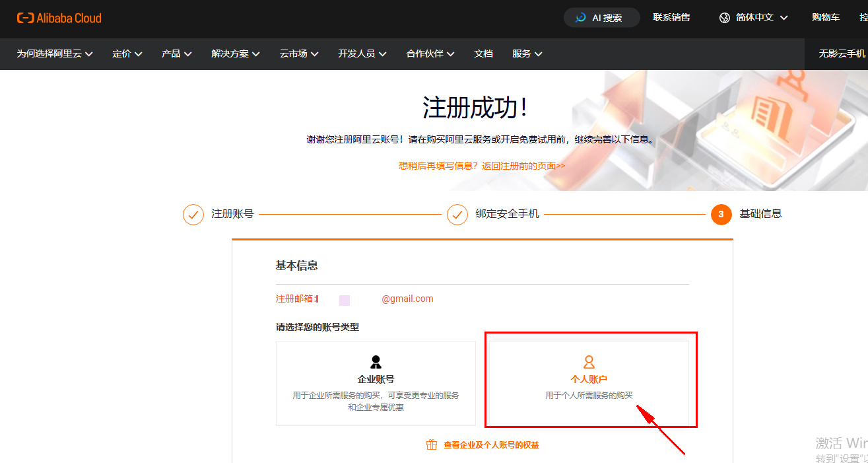Click the 注册账号 step checkmark icon
Viewport: 868px width, 463px height.
(193, 215)
